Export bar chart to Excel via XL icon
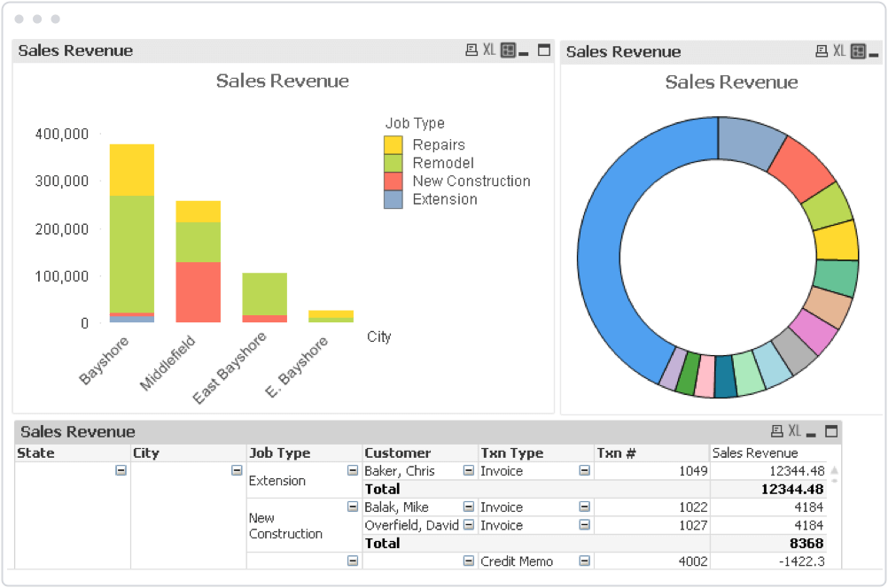The height and width of the screenshot is (588, 888). [x=489, y=50]
